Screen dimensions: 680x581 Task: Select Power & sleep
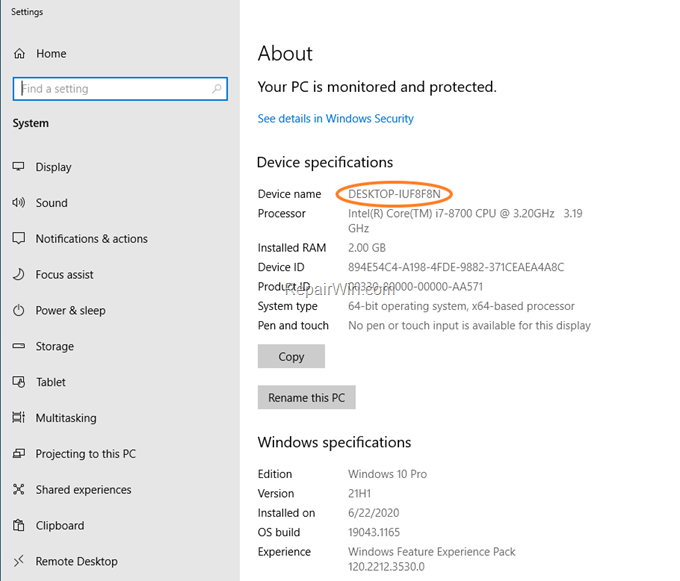coord(70,310)
